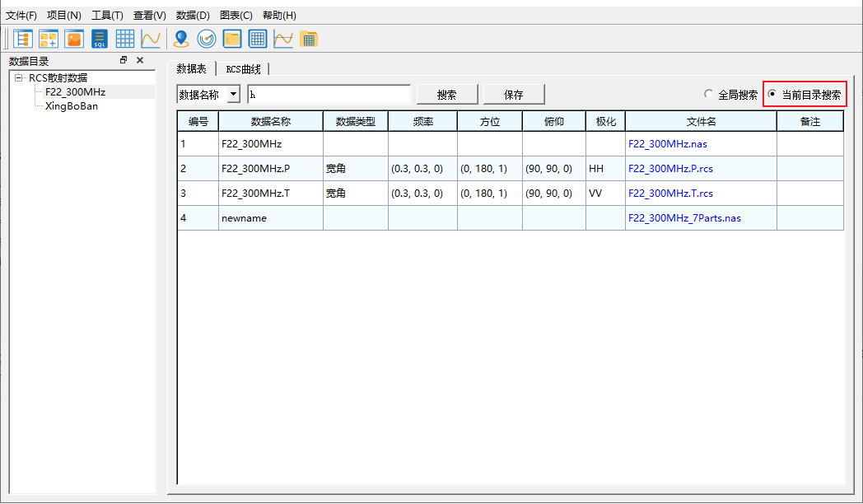Open the 图表(C) menu

click(x=236, y=16)
